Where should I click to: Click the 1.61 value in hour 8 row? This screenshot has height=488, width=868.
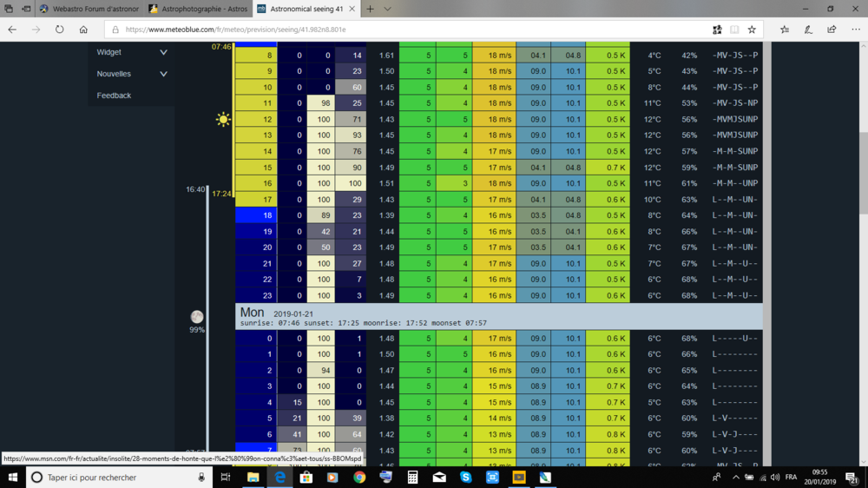[386, 56]
